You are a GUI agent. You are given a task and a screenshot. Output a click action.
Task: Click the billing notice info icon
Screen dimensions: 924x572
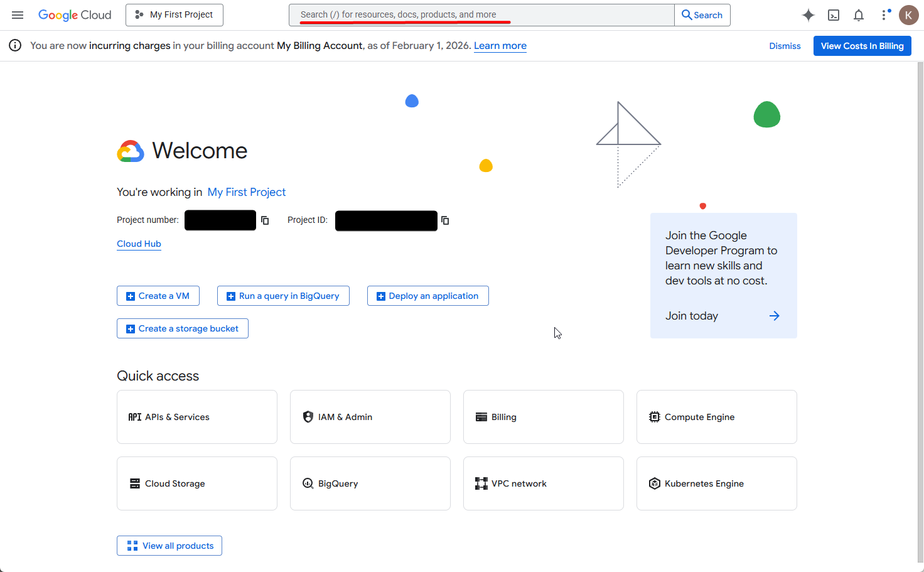tap(15, 45)
